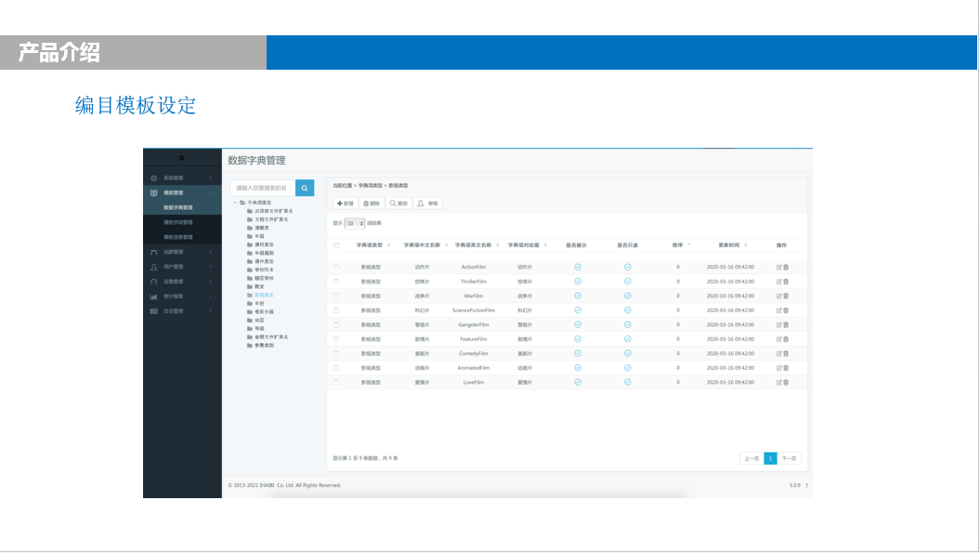Open 数据字典管理 in the sidebar submenu

178,207
